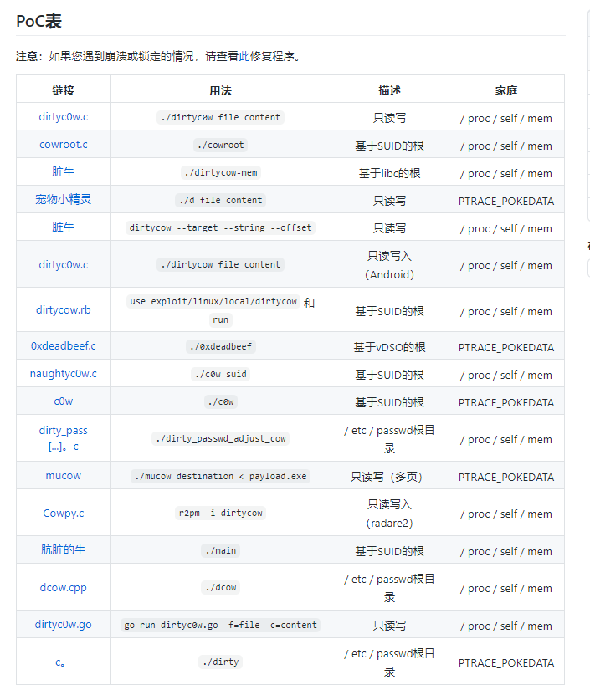Open the c0w link

[x=64, y=401]
